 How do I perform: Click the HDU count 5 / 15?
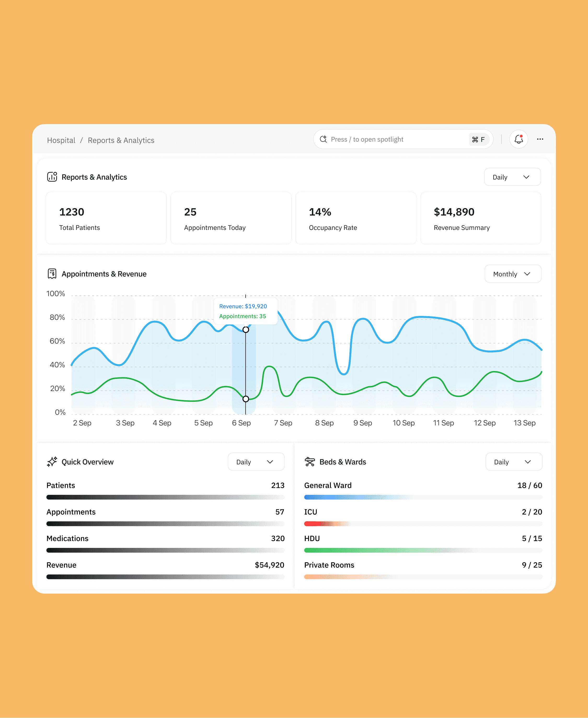click(x=532, y=538)
